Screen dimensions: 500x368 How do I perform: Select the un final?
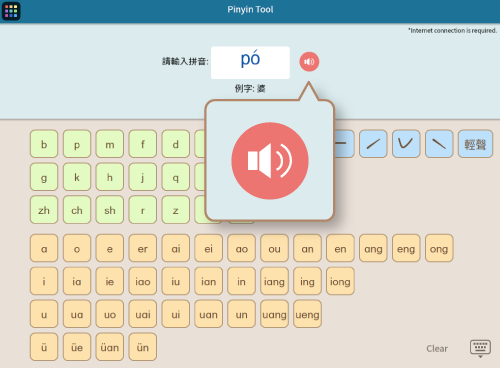click(x=241, y=314)
